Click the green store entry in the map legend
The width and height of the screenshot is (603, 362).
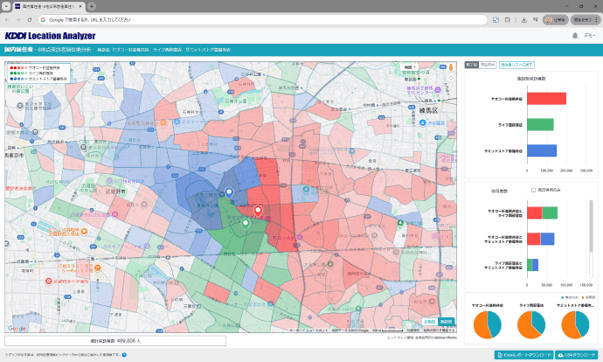click(x=32, y=73)
